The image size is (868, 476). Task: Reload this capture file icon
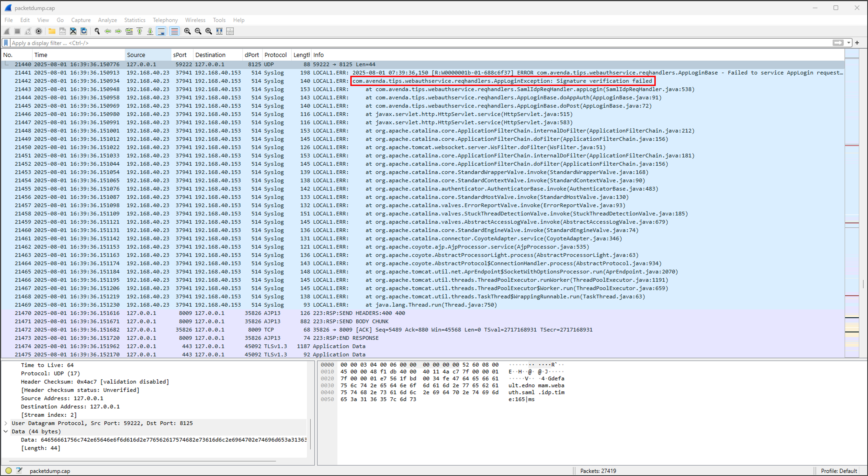84,31
